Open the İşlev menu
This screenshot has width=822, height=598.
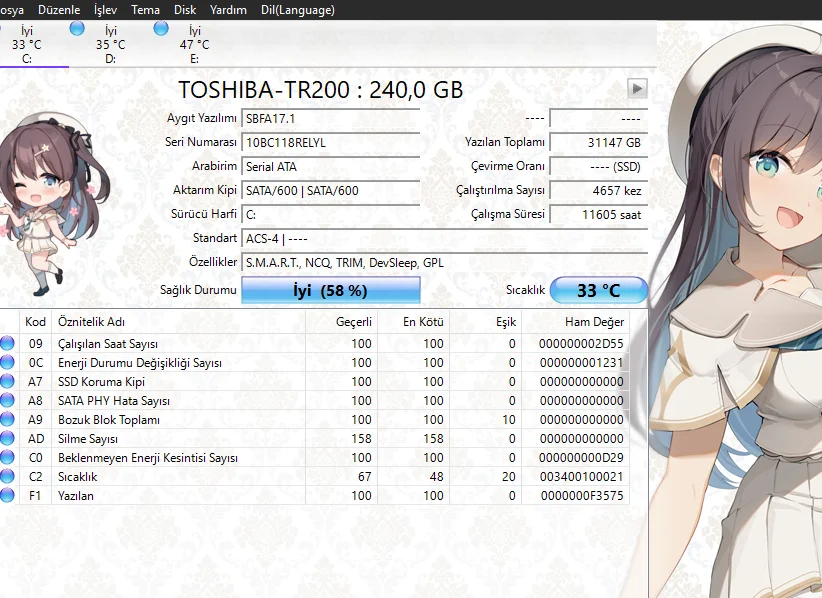(105, 10)
